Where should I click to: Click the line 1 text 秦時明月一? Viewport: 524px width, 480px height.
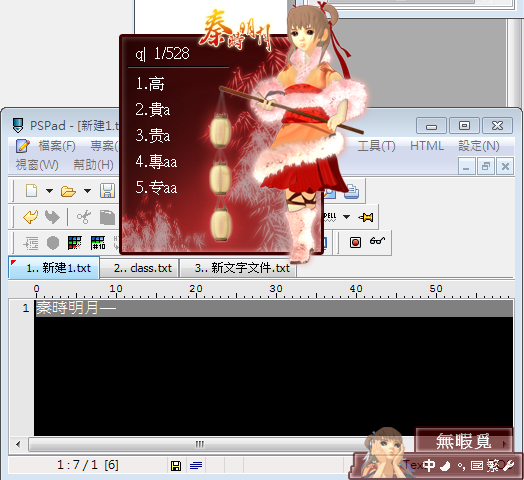(x=76, y=308)
